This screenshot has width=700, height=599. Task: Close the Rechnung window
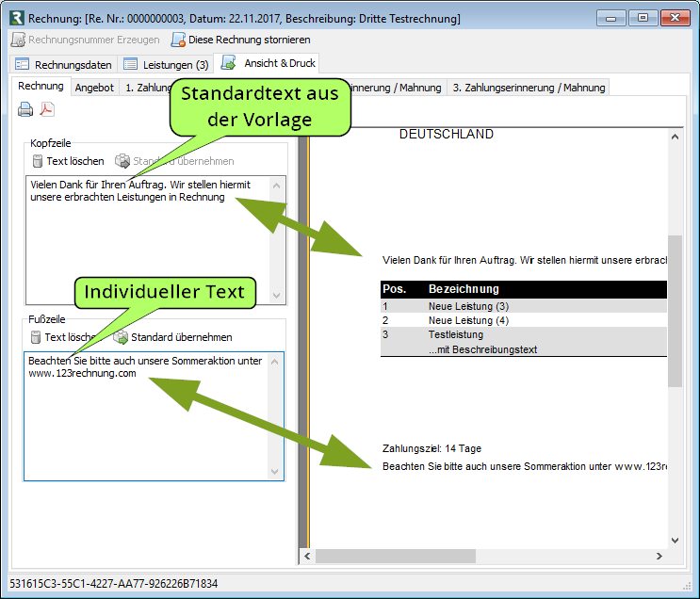coord(676,18)
